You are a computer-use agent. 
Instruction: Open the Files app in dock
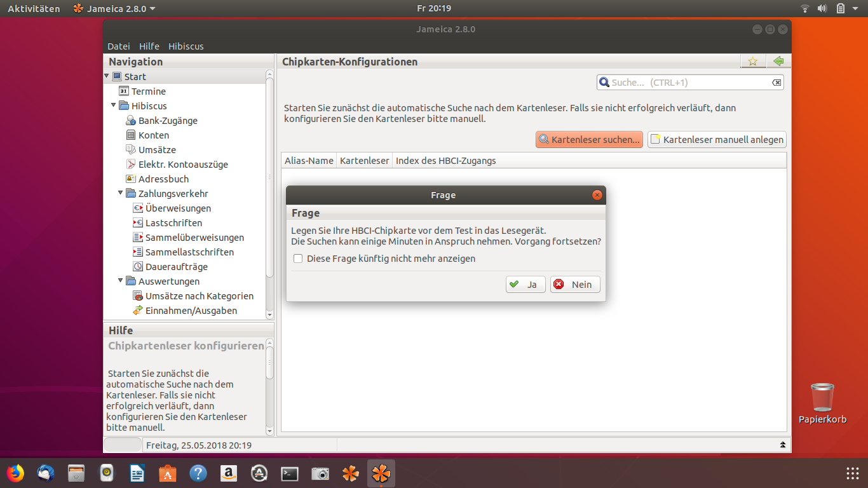point(76,473)
